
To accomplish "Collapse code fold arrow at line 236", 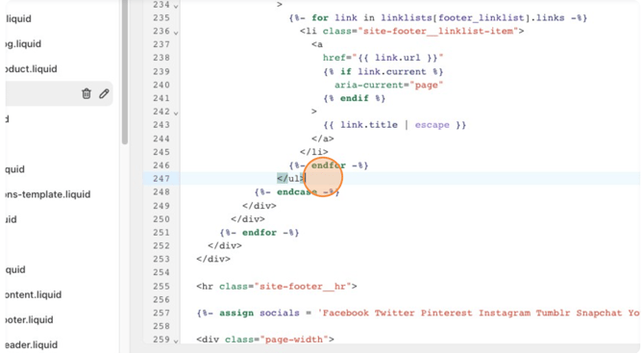I will [176, 32].
